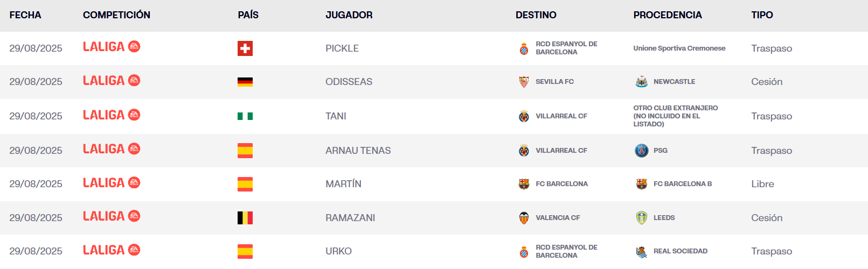
Task: Click the Sevilla FC crest
Action: coord(524,82)
